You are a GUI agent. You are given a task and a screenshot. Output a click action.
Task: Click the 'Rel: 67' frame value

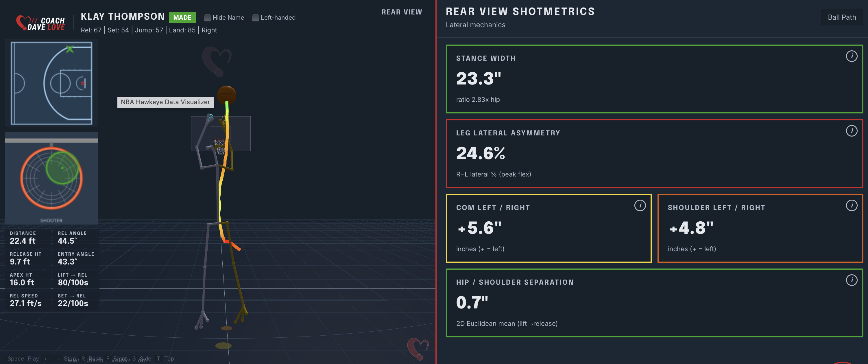click(91, 30)
